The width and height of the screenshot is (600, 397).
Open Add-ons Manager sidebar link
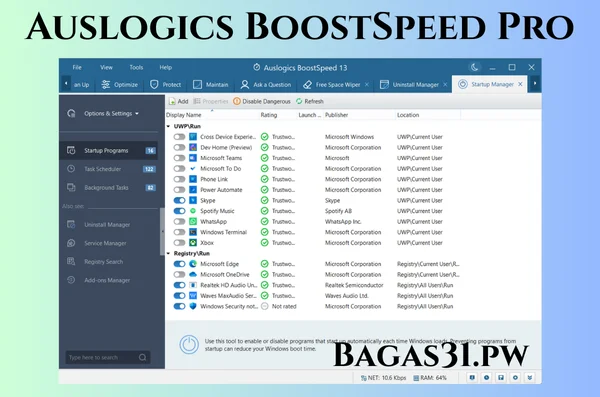pos(107,280)
